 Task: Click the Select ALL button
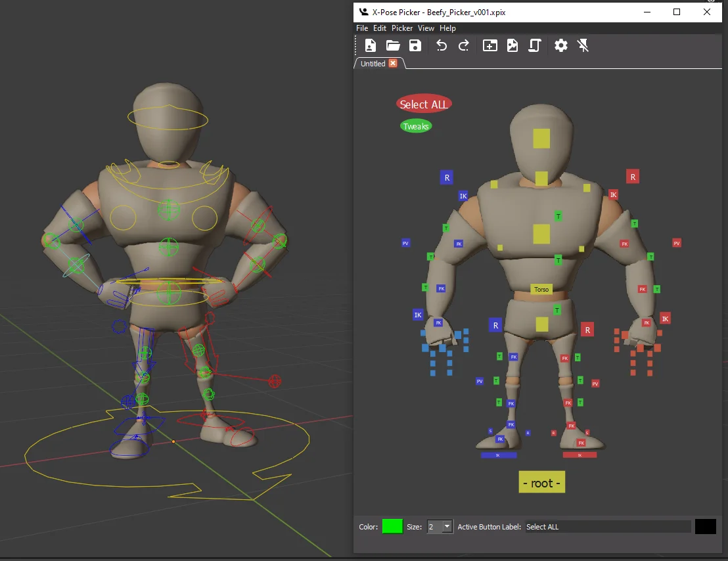[x=424, y=104]
